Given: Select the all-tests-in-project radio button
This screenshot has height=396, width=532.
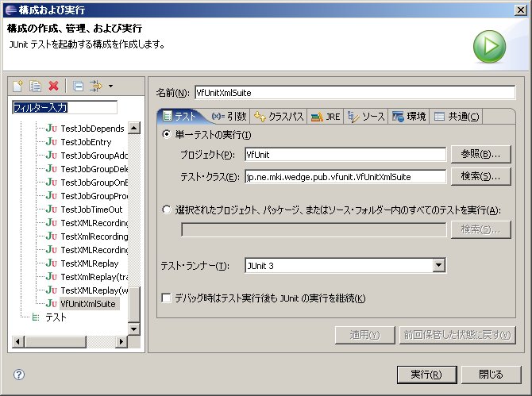Looking at the screenshot, I should [166, 210].
